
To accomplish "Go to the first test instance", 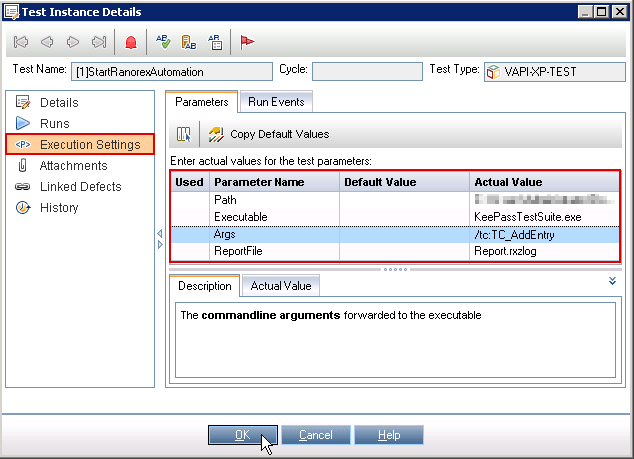I will [x=21, y=42].
